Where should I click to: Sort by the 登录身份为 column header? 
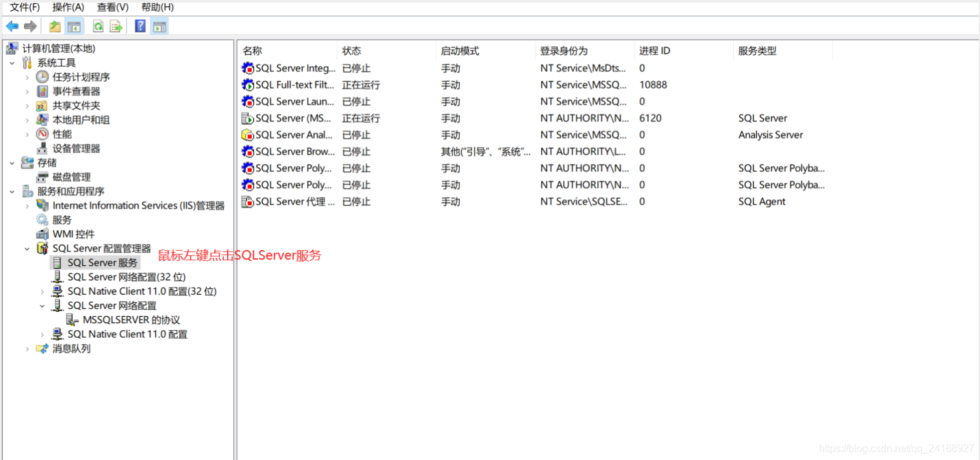pos(585,51)
